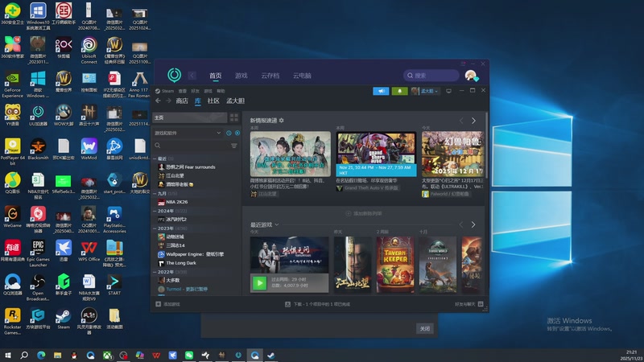Advance recent games carousel with right arrow
The height and width of the screenshot is (362, 644).
473,224
